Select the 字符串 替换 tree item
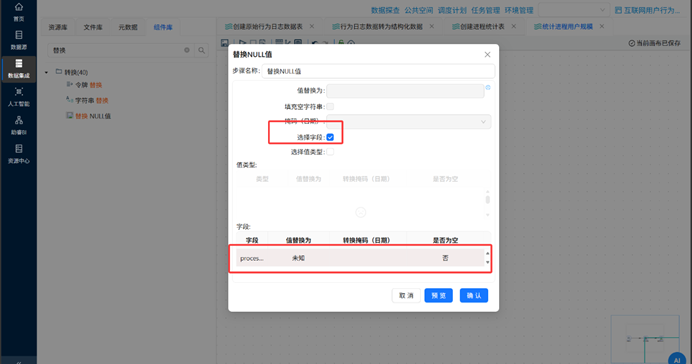 click(91, 100)
